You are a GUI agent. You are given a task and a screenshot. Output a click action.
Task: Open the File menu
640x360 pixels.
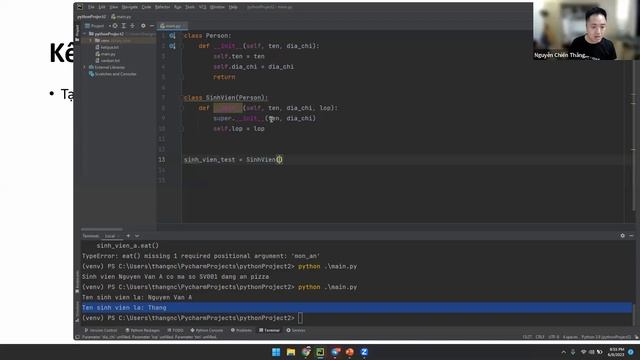[x=91, y=7]
